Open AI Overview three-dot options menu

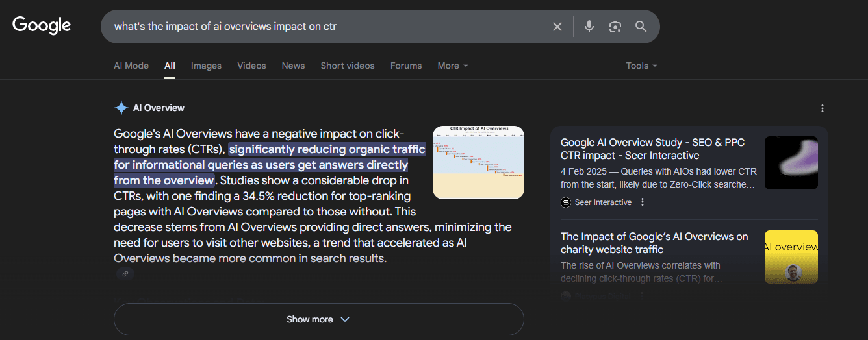tap(823, 108)
